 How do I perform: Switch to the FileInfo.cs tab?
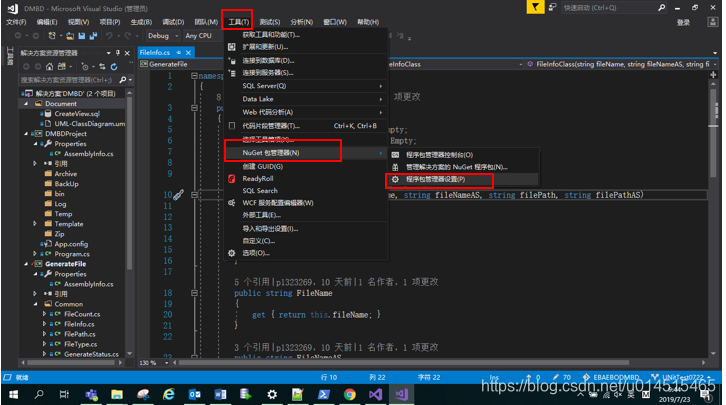[155, 52]
